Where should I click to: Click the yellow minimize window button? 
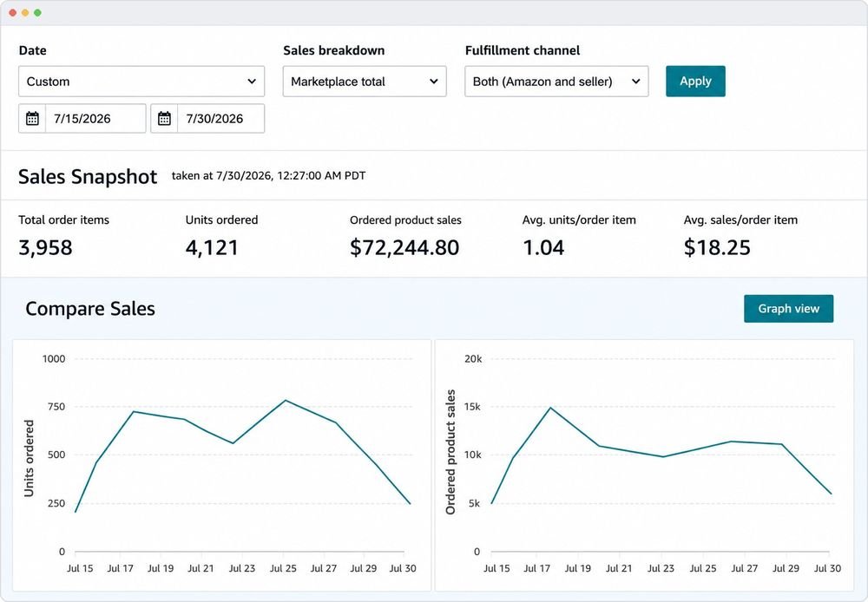pos(25,13)
